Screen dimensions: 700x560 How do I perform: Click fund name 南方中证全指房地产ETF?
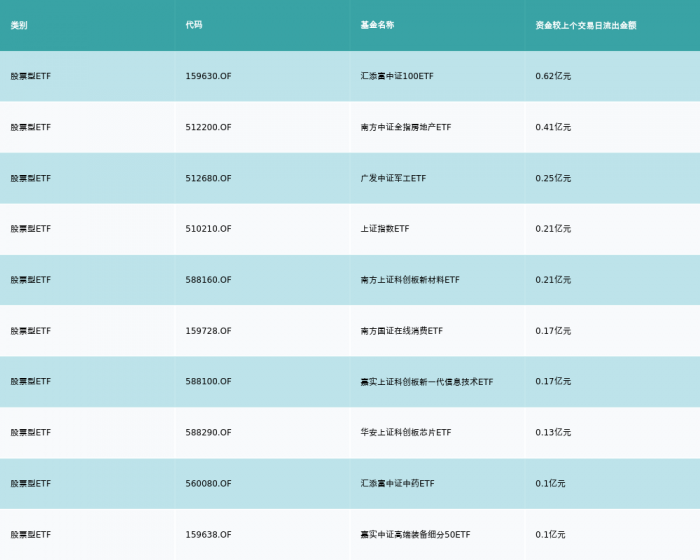click(406, 127)
